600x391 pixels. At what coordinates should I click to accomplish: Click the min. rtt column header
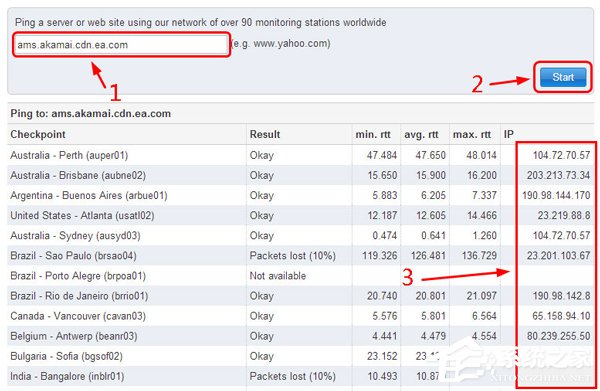pos(373,134)
